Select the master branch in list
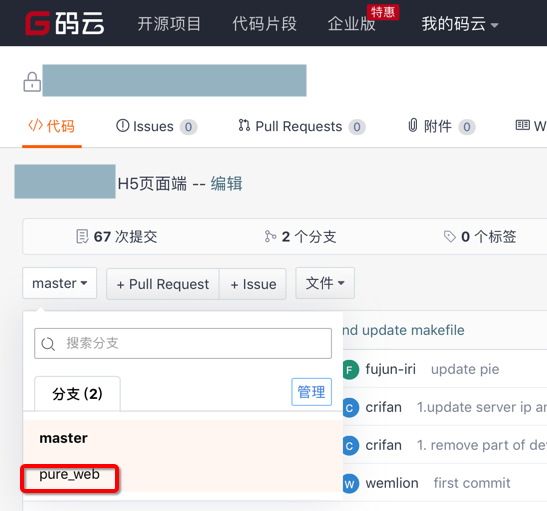This screenshot has width=547, height=511. pyautogui.click(x=183, y=438)
